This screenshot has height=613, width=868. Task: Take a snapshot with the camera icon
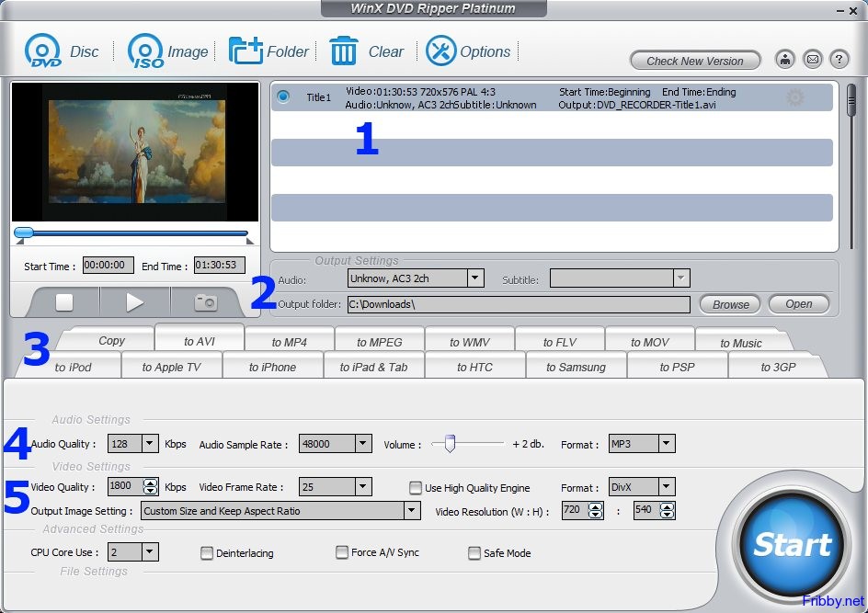coord(205,302)
